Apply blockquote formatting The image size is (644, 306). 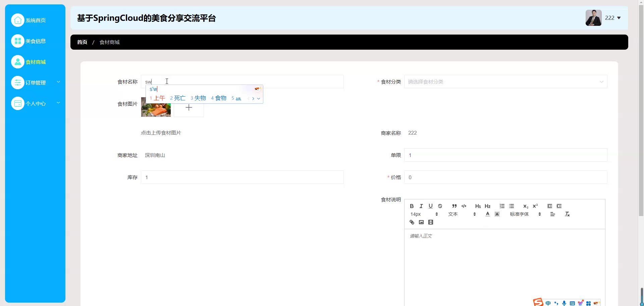pyautogui.click(x=454, y=206)
